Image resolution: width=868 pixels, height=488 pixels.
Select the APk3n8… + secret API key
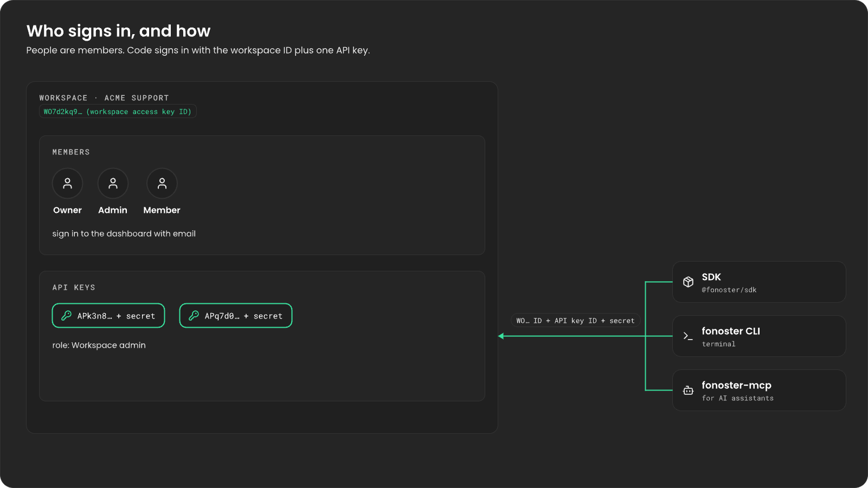click(108, 316)
